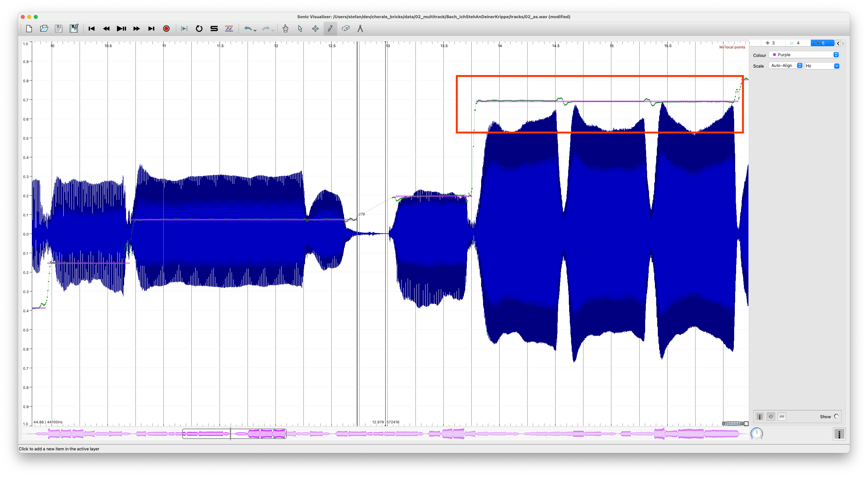The width and height of the screenshot is (868, 477).
Task: Select the Measure compass tool
Action: 360,29
